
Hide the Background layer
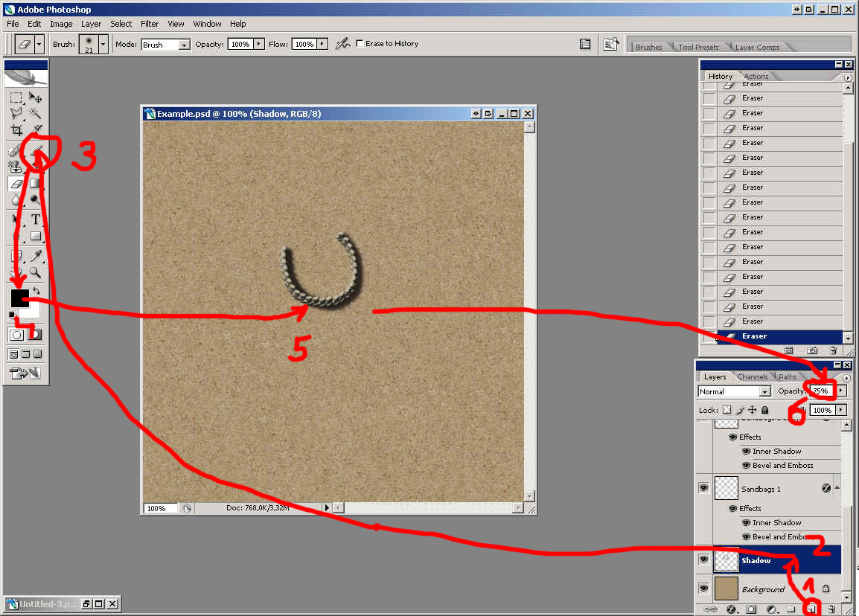click(x=703, y=588)
